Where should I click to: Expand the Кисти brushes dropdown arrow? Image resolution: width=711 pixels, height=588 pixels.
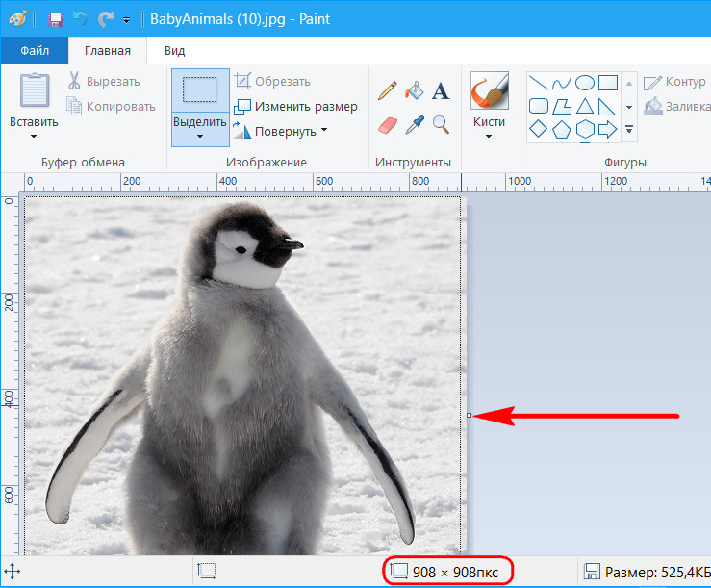tap(489, 136)
